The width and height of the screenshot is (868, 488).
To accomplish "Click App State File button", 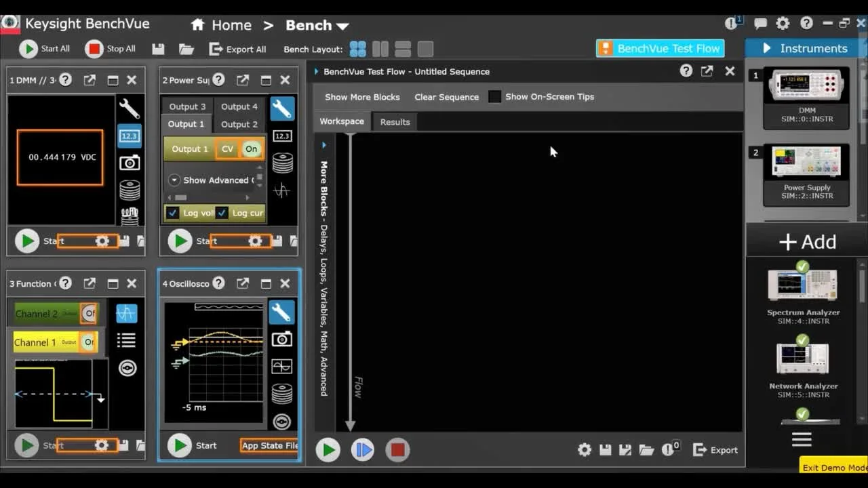I will point(269,445).
